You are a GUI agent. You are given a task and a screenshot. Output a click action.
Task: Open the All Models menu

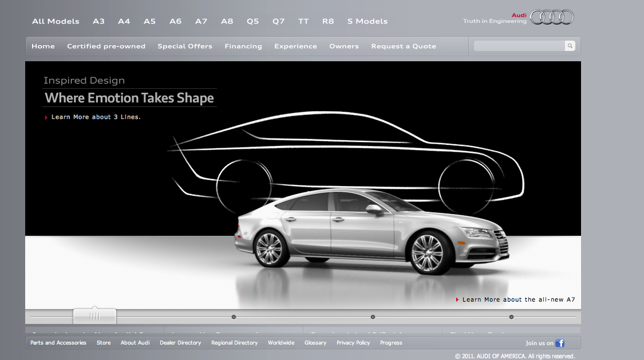[x=56, y=21]
